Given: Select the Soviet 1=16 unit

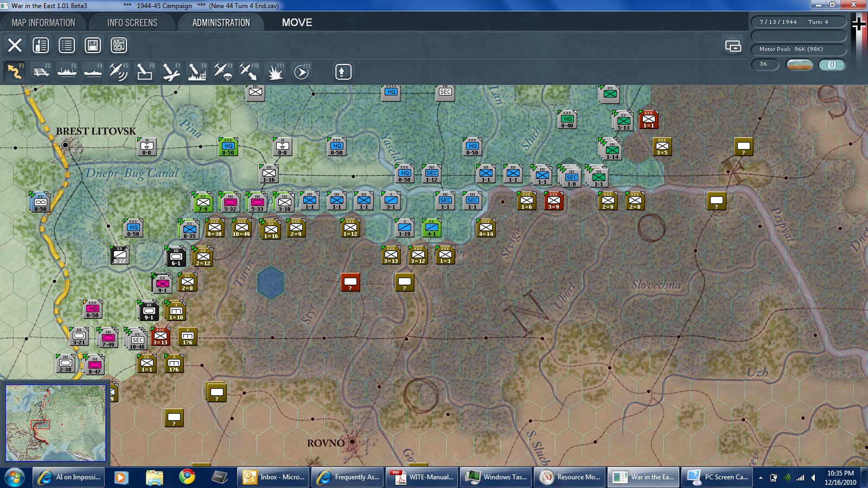Looking at the screenshot, I should point(270,229).
